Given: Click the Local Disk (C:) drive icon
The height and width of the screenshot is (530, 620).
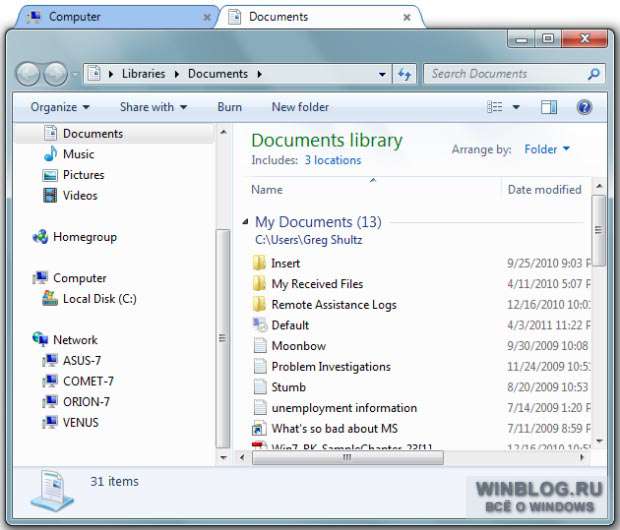Looking at the screenshot, I should click(x=50, y=298).
